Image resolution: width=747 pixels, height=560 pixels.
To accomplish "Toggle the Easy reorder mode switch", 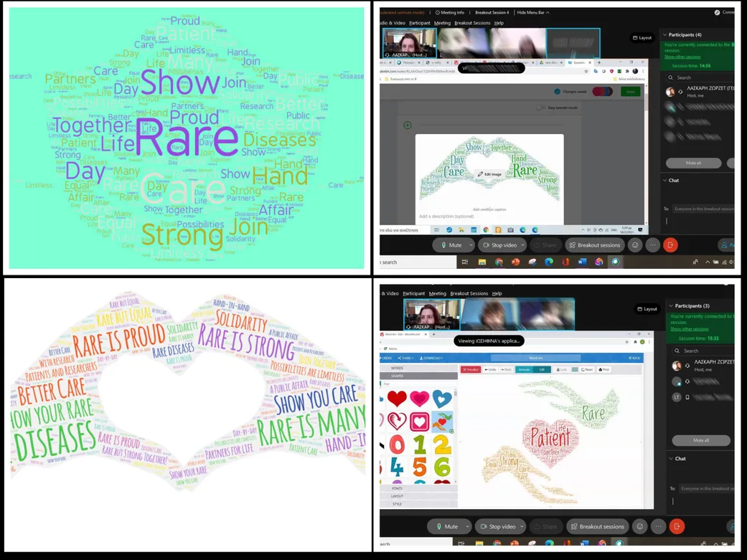I will [540, 108].
